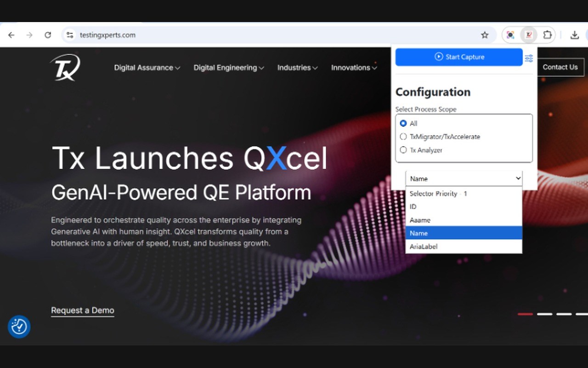588x368 pixels.
Task: Choose AriaLabel from the selector list
Action: click(x=464, y=247)
